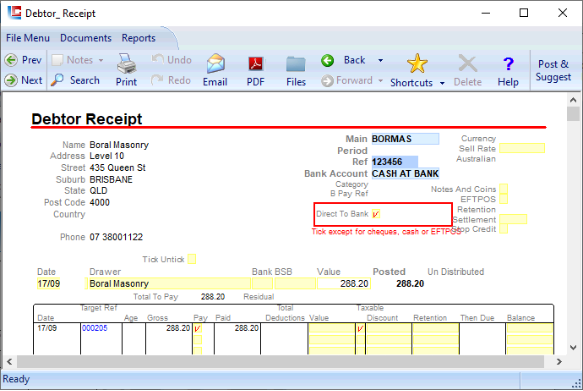Click the street text 435 Queen St
The height and width of the screenshot is (391, 583).
click(x=117, y=168)
